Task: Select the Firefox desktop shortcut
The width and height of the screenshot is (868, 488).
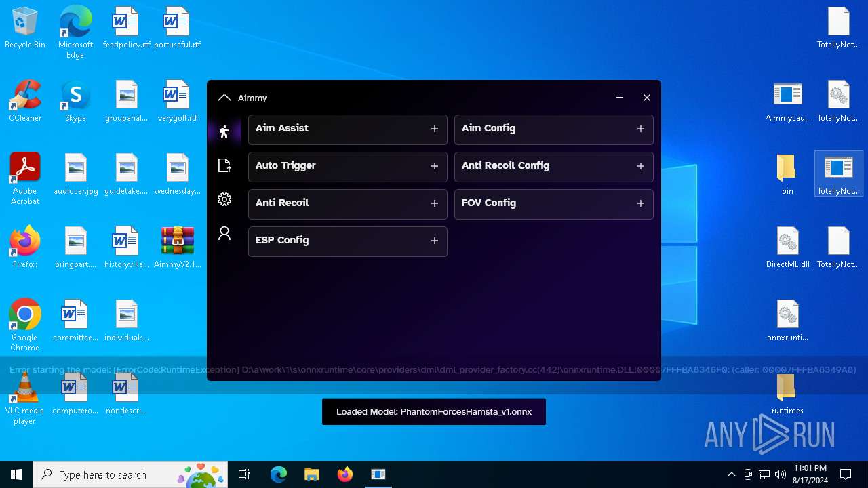Action: click(x=25, y=248)
